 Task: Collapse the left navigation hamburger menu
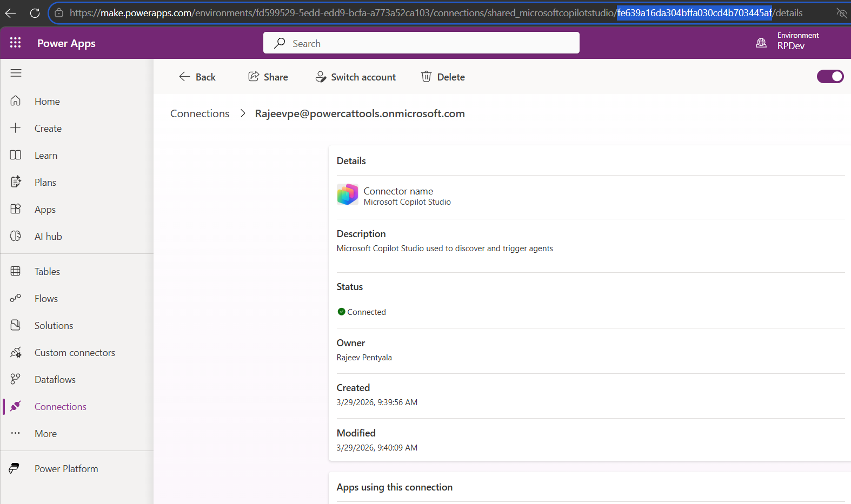click(16, 73)
